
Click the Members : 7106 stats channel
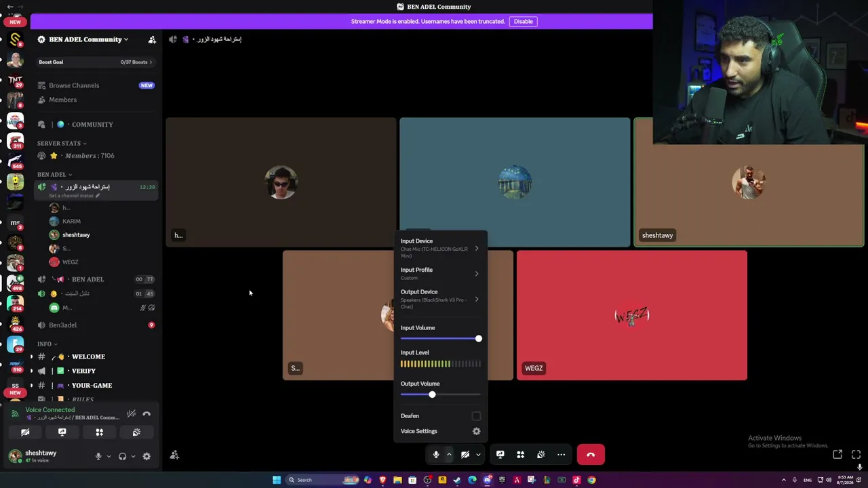point(96,156)
